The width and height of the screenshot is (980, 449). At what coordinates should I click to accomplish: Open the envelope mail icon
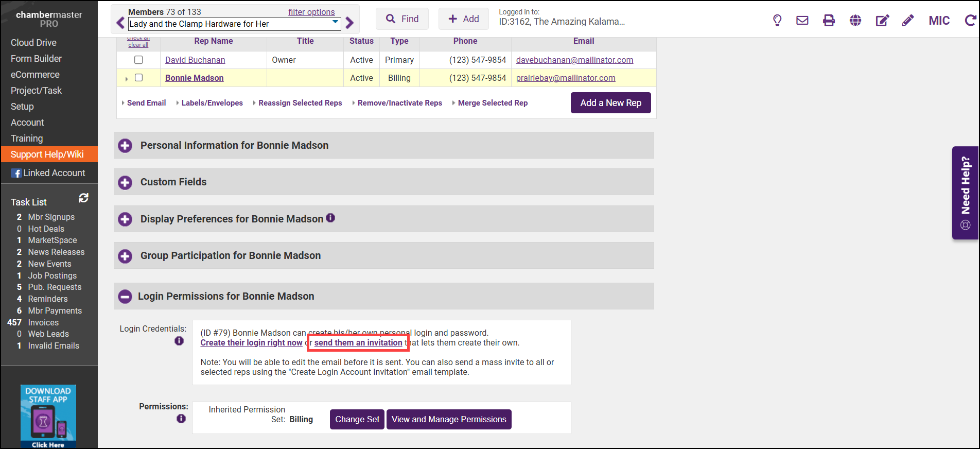tap(802, 21)
